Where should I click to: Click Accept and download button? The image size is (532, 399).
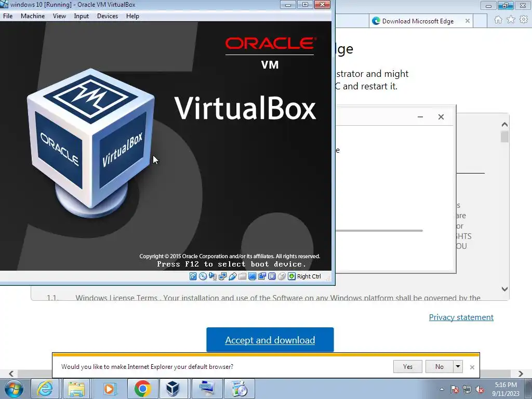(270, 340)
